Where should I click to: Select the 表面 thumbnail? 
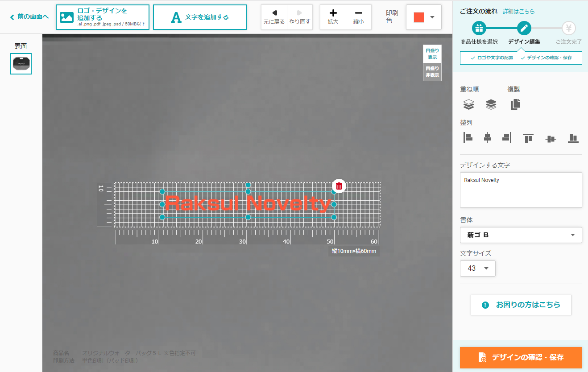click(x=21, y=64)
